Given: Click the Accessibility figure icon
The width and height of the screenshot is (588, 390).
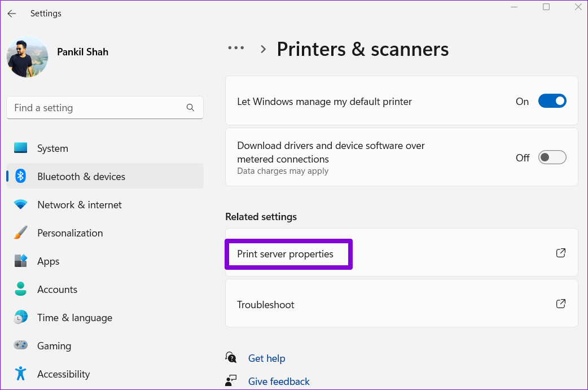Looking at the screenshot, I should pyautogui.click(x=21, y=374).
